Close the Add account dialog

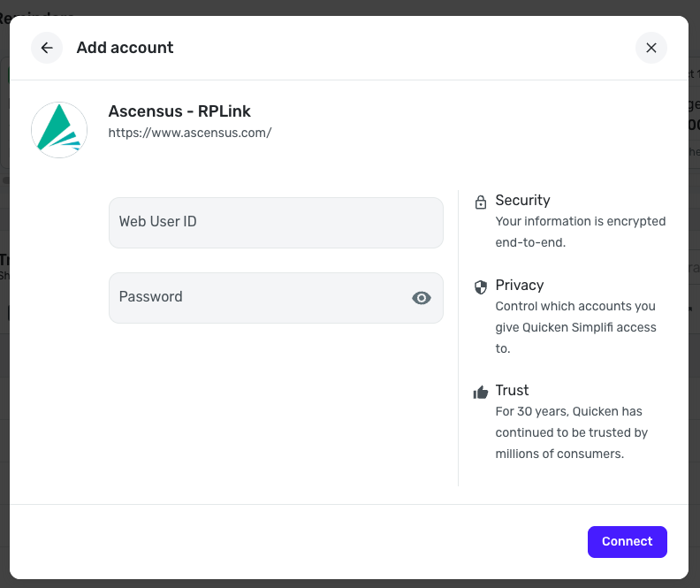pyautogui.click(x=651, y=48)
